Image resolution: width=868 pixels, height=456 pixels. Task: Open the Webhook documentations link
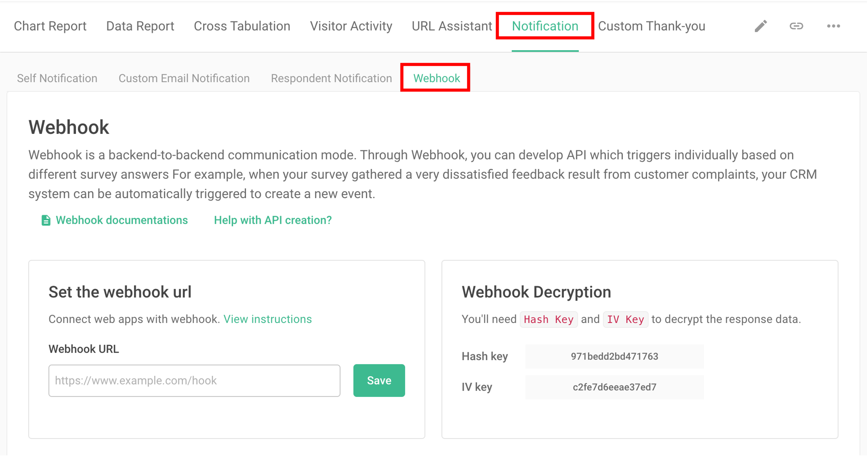pyautogui.click(x=122, y=220)
